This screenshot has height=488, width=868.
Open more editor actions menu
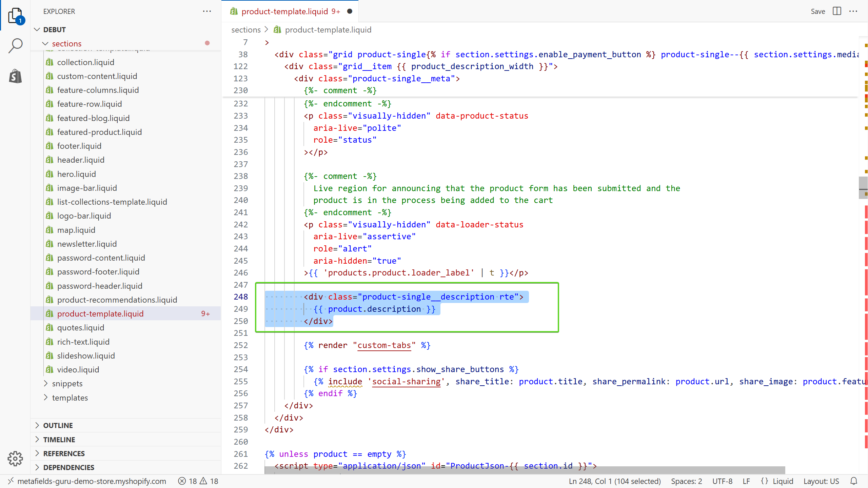(x=854, y=11)
